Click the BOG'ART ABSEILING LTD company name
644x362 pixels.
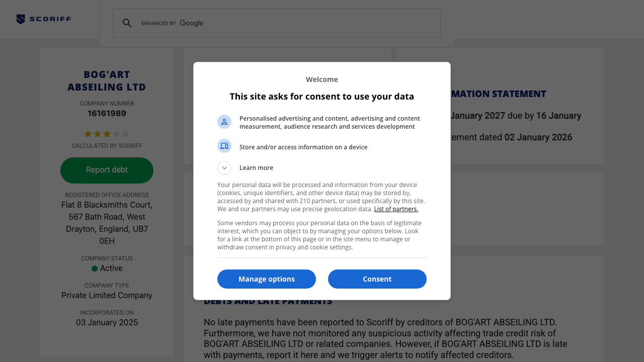coord(107,81)
